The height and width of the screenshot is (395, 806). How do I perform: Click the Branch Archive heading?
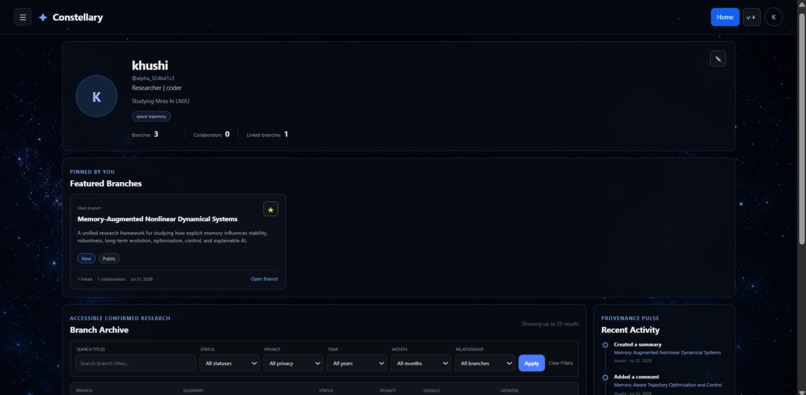coord(99,330)
